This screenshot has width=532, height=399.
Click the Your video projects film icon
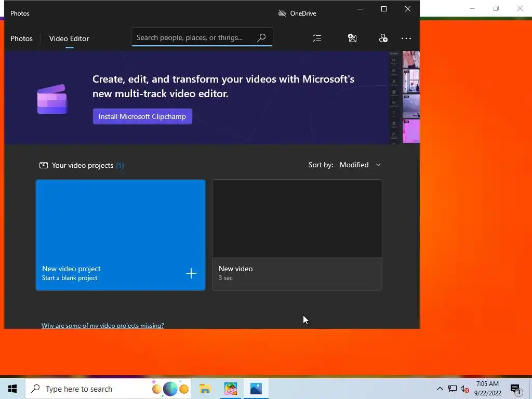44,165
